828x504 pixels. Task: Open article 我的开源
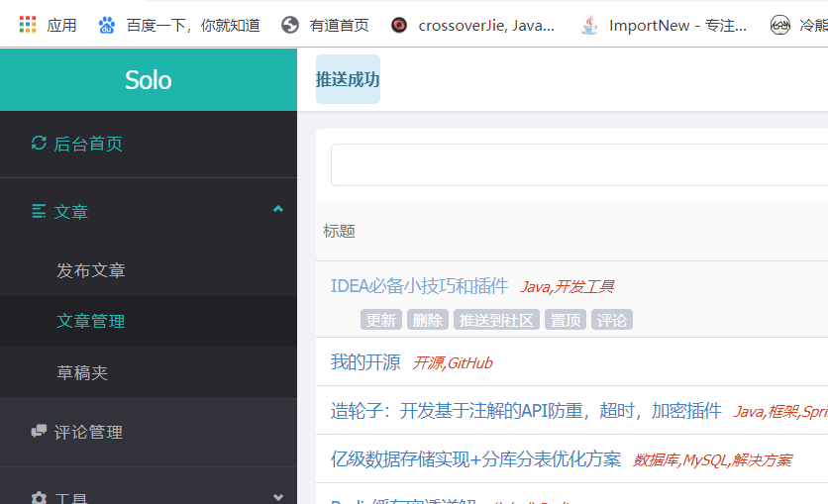pos(365,362)
